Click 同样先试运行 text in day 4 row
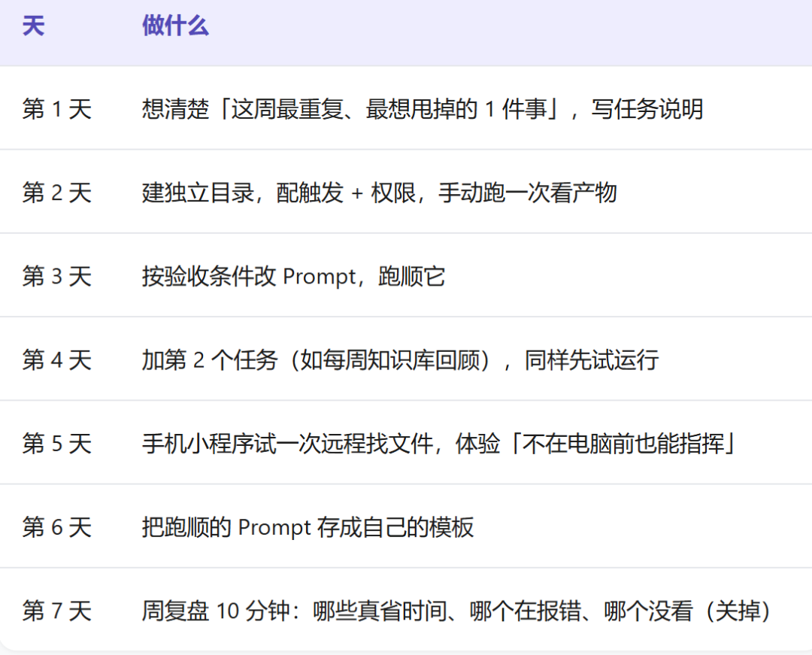The image size is (812, 655). click(592, 360)
